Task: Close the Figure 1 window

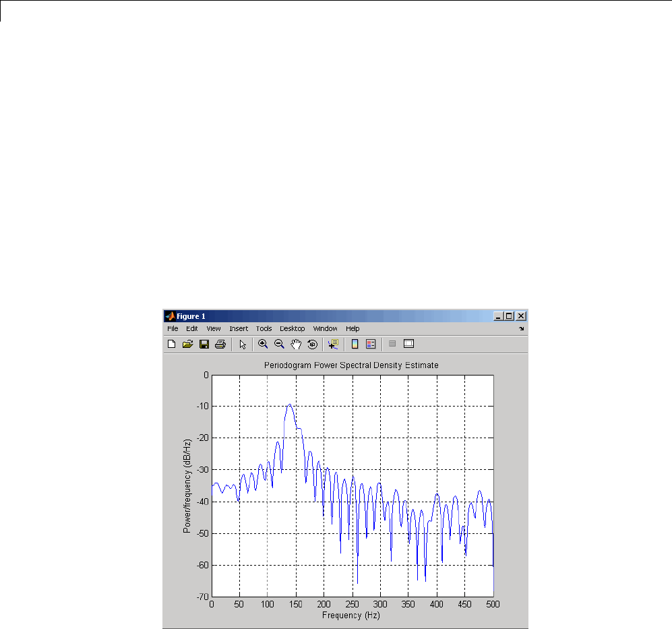Action: pos(521,316)
